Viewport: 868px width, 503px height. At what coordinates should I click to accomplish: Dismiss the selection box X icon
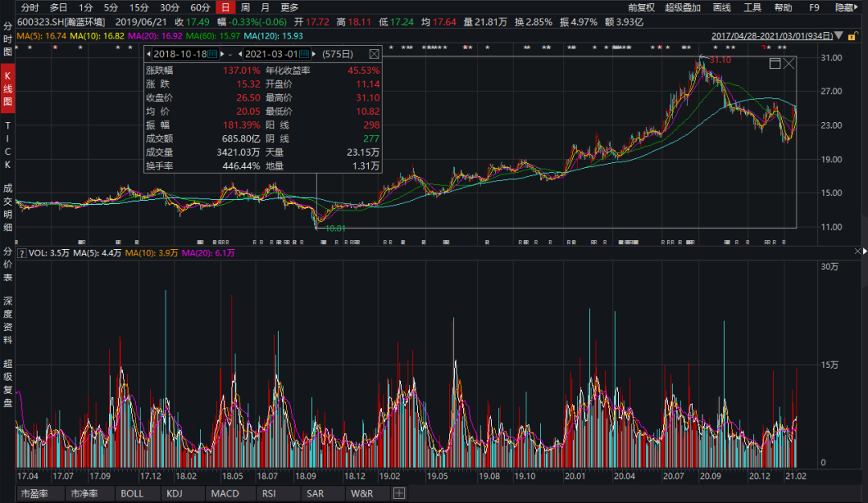tap(789, 63)
